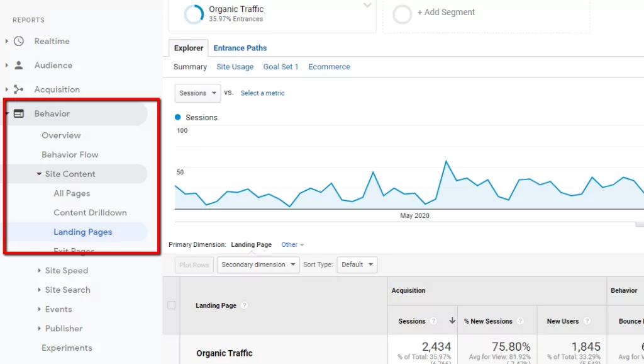Click the Acquisition branch icon
The image size is (644, 364).
click(19, 89)
